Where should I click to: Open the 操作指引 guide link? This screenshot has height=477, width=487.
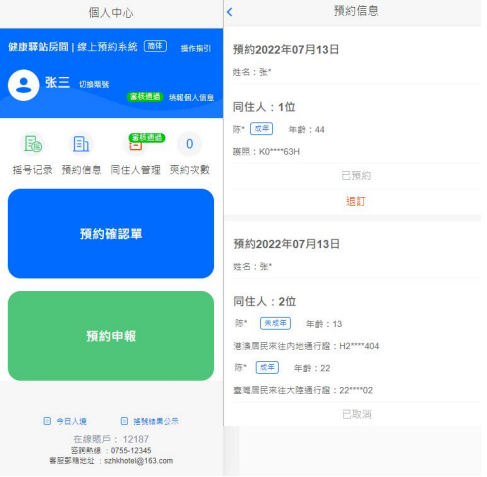click(196, 48)
